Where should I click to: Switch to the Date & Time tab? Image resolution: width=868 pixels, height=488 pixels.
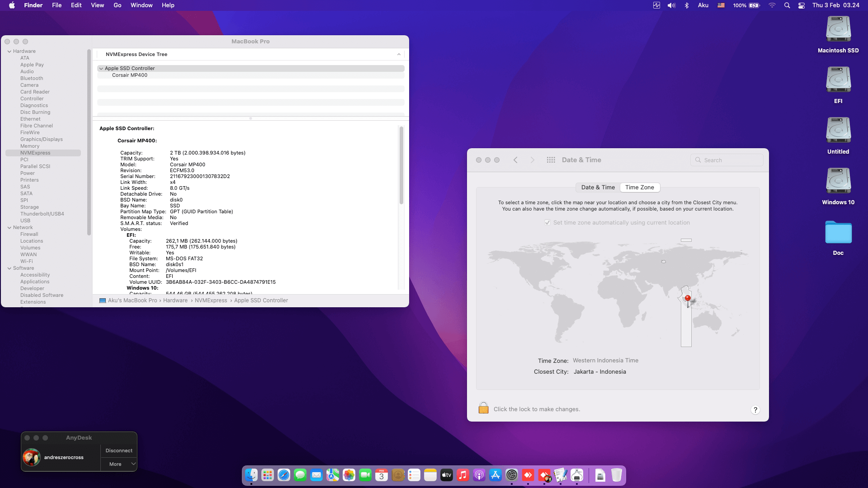point(598,188)
